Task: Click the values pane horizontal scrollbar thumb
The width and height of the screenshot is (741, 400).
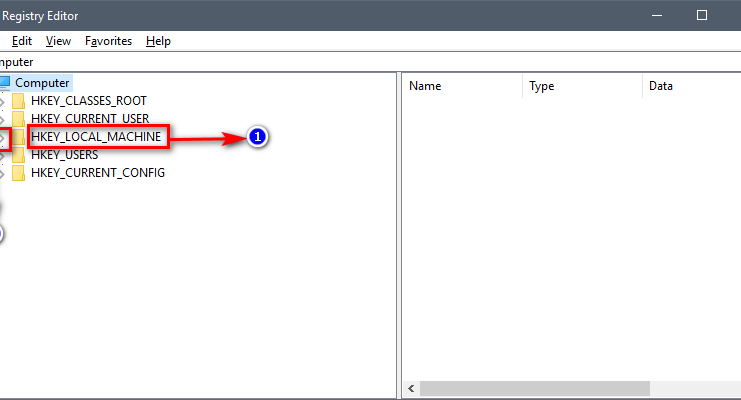Action: (534, 389)
